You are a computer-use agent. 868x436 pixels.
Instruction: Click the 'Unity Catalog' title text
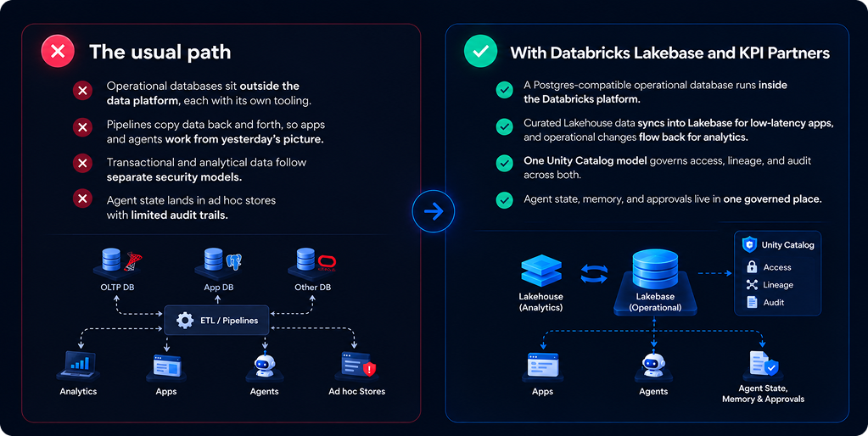[787, 245]
